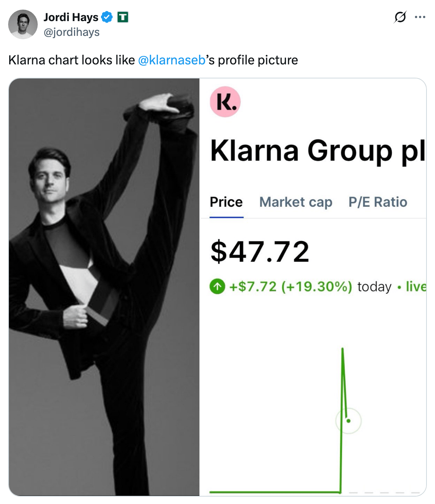Image resolution: width=435 pixels, height=504 pixels.
Task: Click the Klarna Group plc heading
Action: [x=318, y=151]
